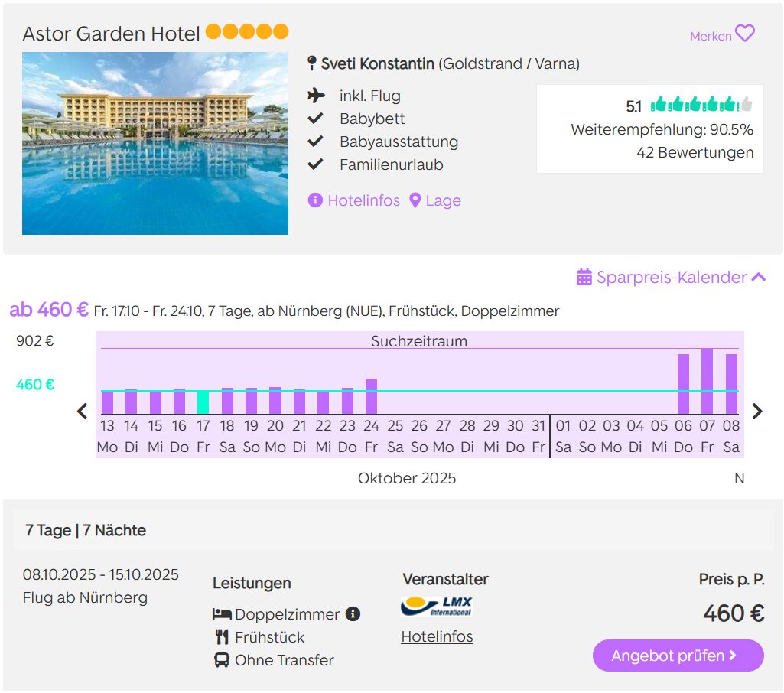The image size is (784, 693).
Task: Click the Babybett checkmark
Action: point(315,119)
